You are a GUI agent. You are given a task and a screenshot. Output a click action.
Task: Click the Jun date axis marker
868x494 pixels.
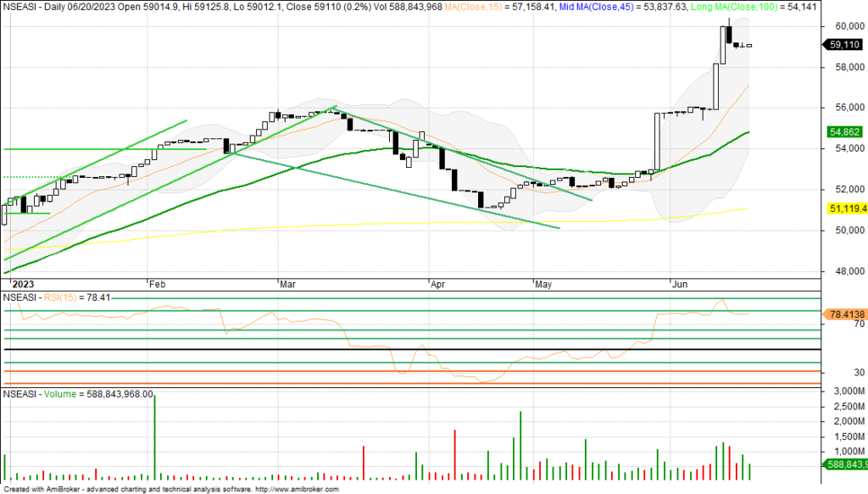677,285
